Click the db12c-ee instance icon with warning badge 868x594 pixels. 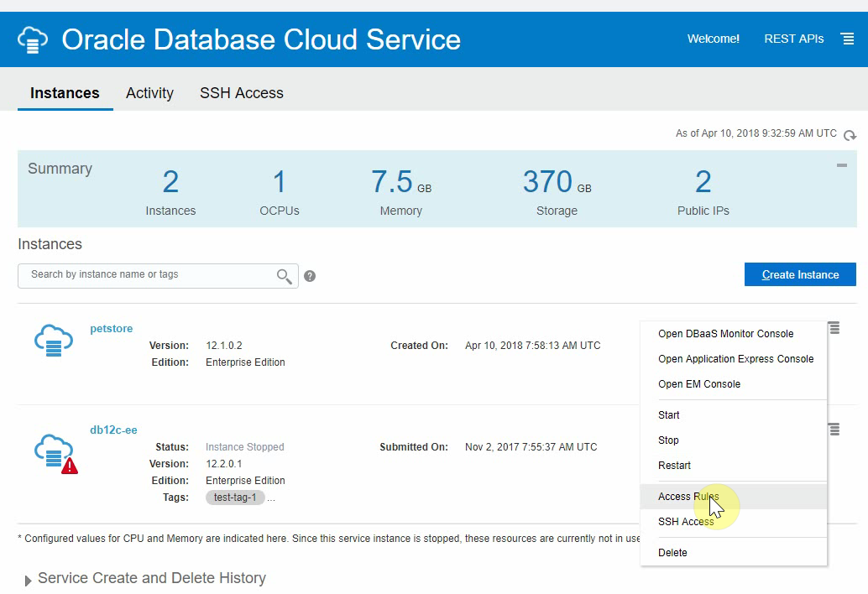(56, 454)
